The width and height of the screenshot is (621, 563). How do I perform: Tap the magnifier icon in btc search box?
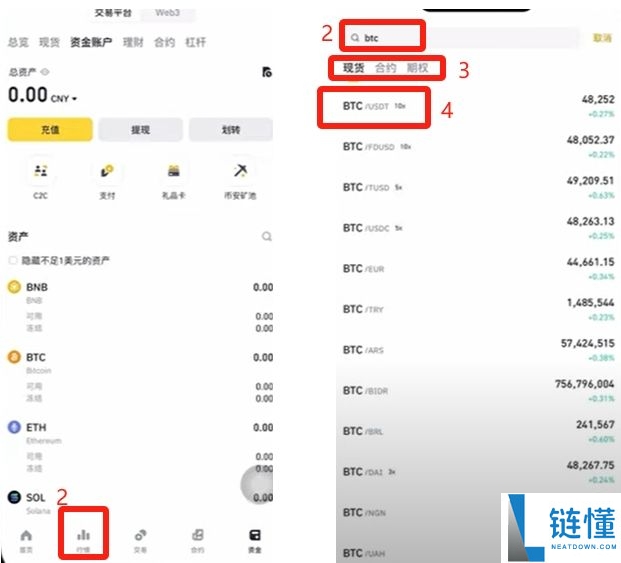point(355,38)
